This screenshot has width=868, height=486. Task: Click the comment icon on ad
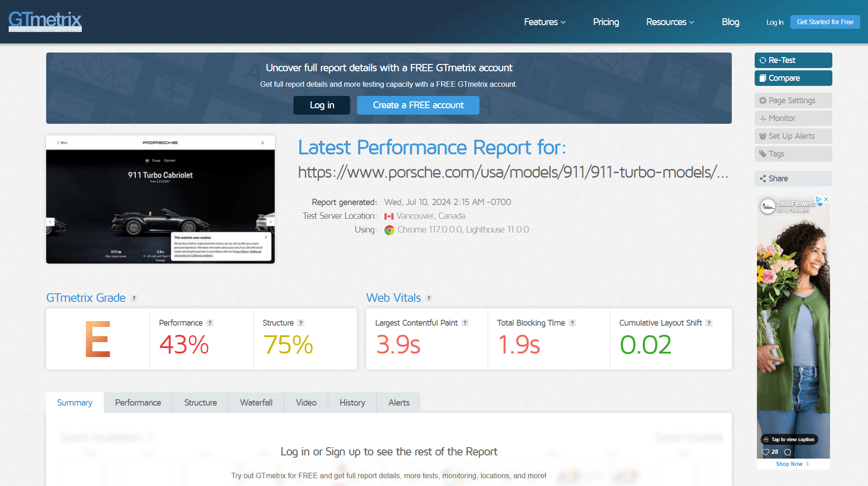pyautogui.click(x=788, y=452)
